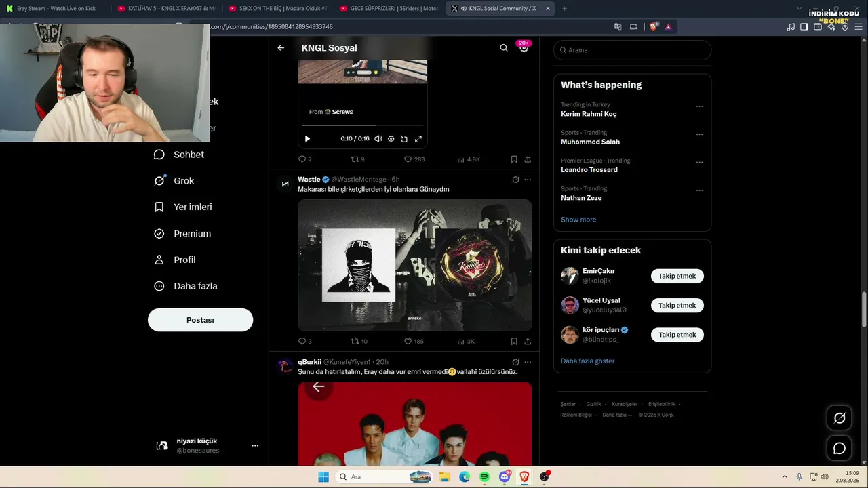Open a new browser tab
Image resolution: width=868 pixels, height=488 pixels.
pos(564,9)
